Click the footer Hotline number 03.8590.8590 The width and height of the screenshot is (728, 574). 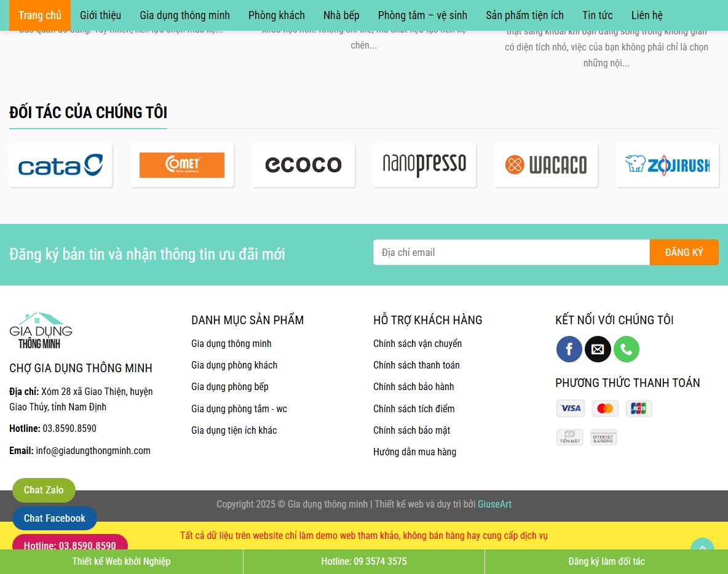click(x=69, y=428)
